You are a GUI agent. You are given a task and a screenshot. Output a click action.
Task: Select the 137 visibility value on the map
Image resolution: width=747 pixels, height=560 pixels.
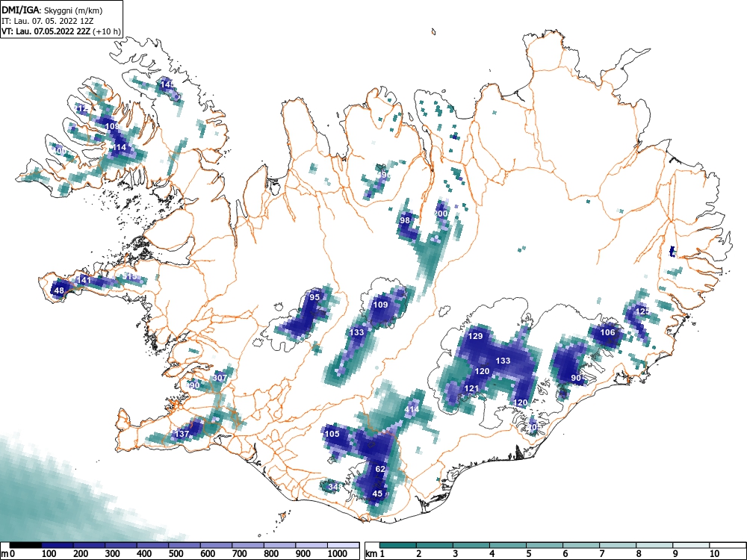pyautogui.click(x=182, y=434)
